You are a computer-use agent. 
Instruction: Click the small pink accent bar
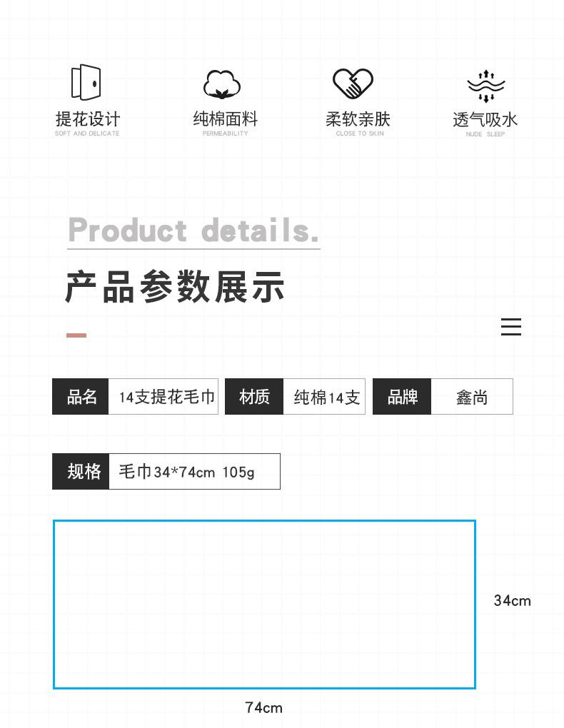coord(76,335)
